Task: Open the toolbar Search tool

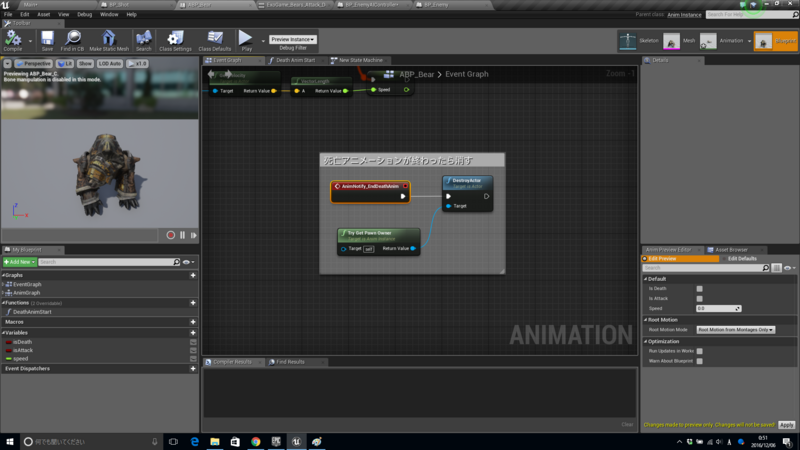Action: click(x=144, y=40)
